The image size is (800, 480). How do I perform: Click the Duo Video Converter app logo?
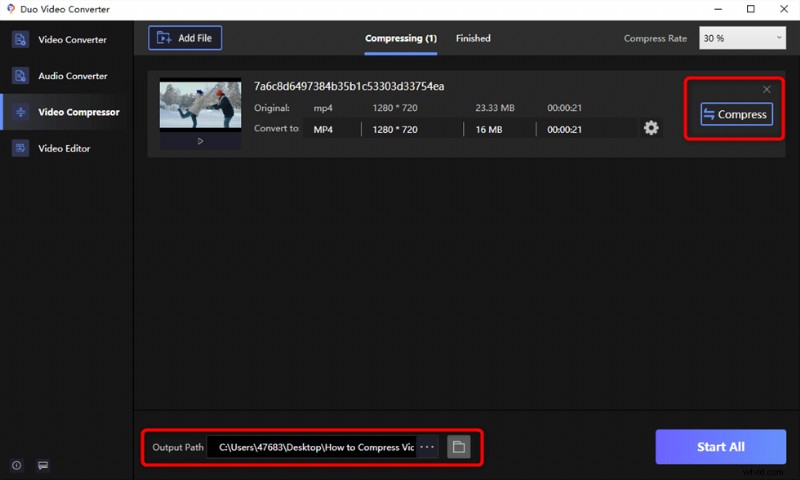[10, 9]
